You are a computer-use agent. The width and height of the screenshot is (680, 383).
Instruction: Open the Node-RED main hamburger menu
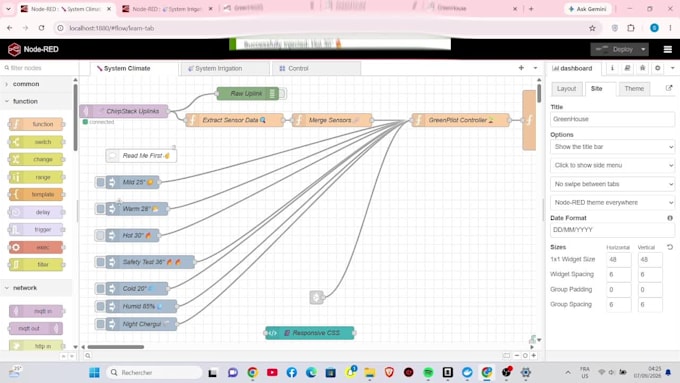click(x=667, y=49)
